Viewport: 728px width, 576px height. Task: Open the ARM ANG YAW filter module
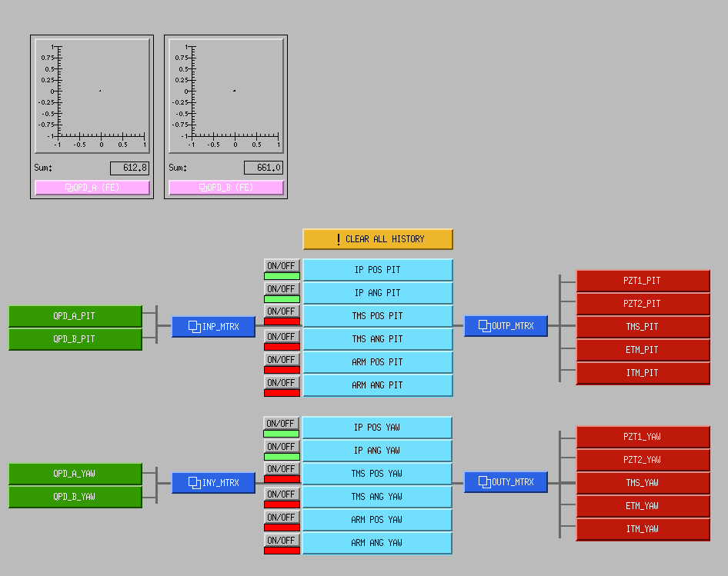(377, 543)
